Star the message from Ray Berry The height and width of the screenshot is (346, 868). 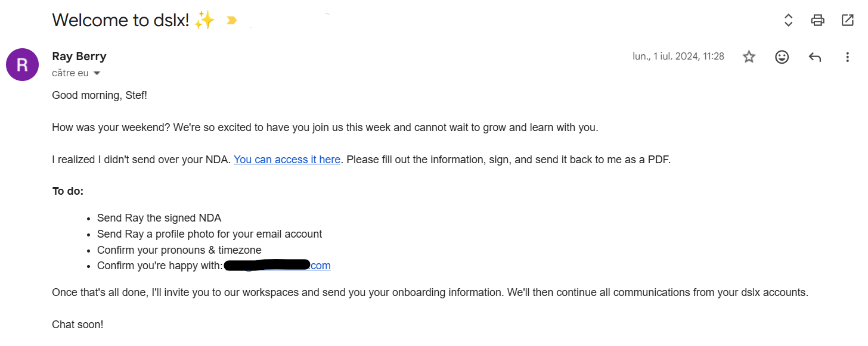[749, 57]
